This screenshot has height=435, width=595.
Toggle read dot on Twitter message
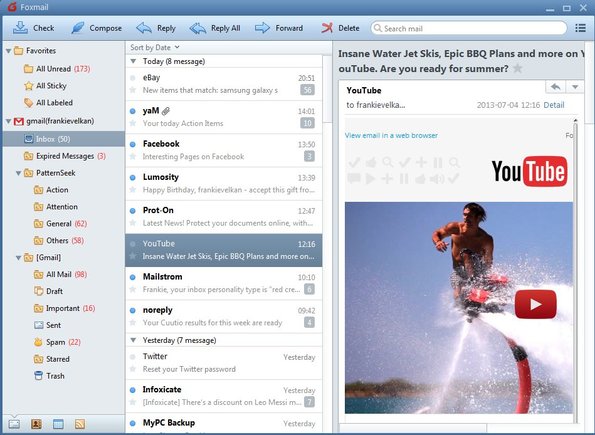coord(133,357)
